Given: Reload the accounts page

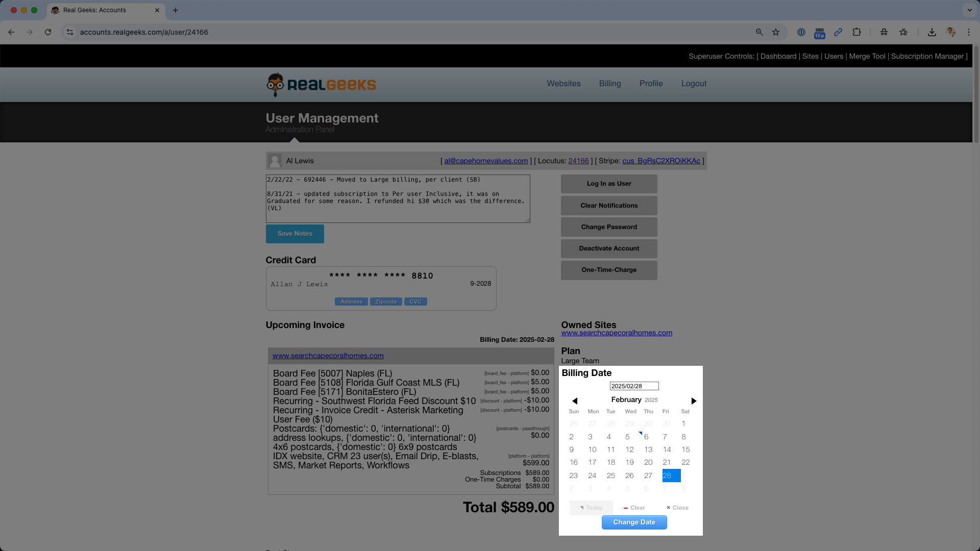Looking at the screenshot, I should pyautogui.click(x=48, y=32).
